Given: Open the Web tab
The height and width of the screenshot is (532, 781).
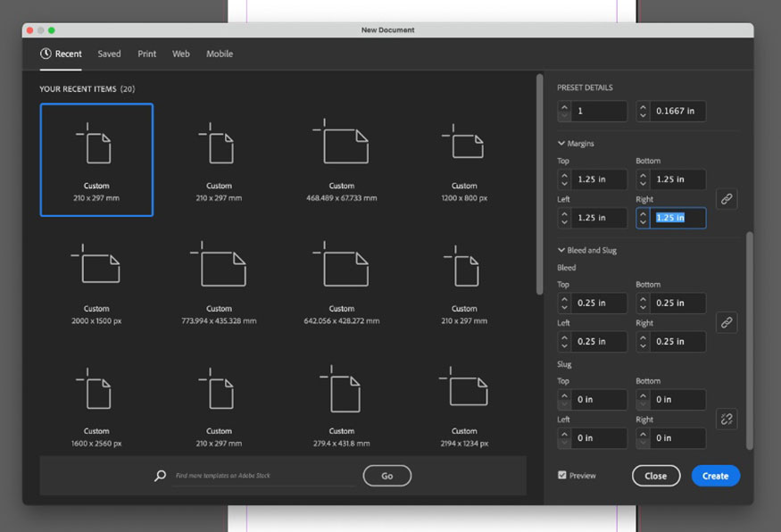Looking at the screenshot, I should 181,54.
